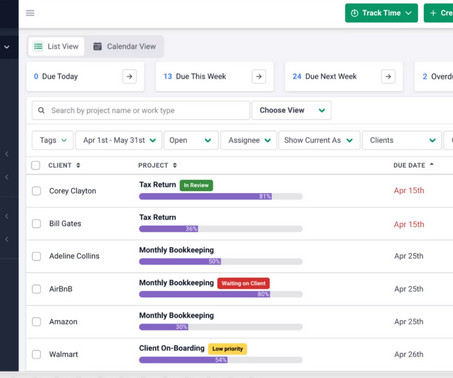Click Amazon's Monthly Bookkeeping project
Image resolution: width=453 pixels, height=378 pixels.
[176, 315]
